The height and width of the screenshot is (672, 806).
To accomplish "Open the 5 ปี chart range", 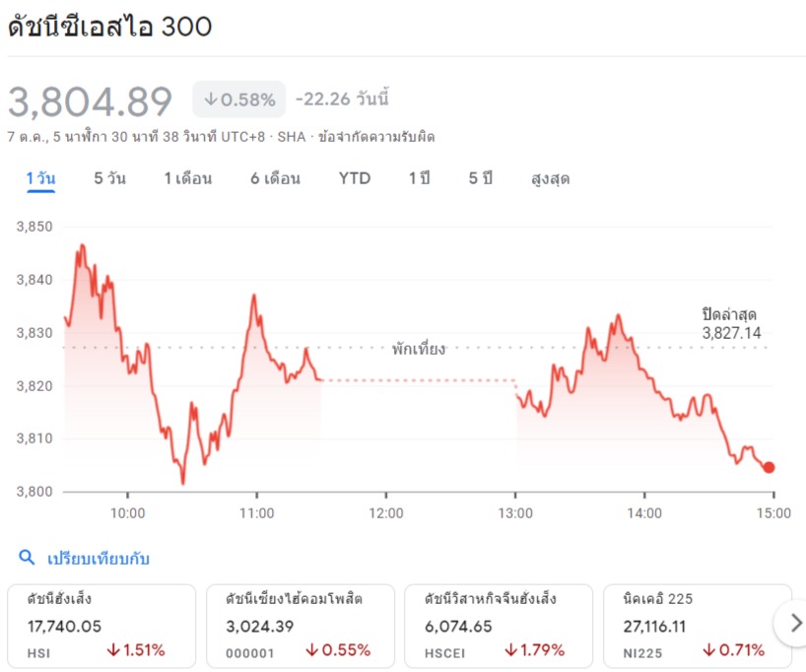I will click(x=480, y=178).
